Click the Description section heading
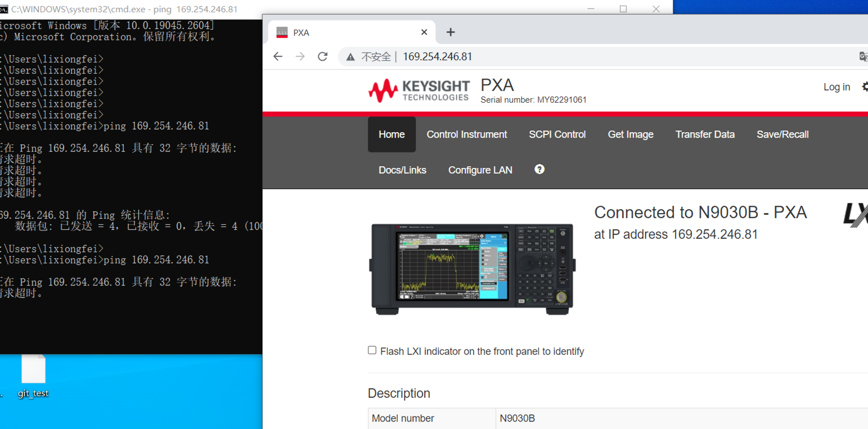Image resolution: width=868 pixels, height=429 pixels. click(399, 393)
